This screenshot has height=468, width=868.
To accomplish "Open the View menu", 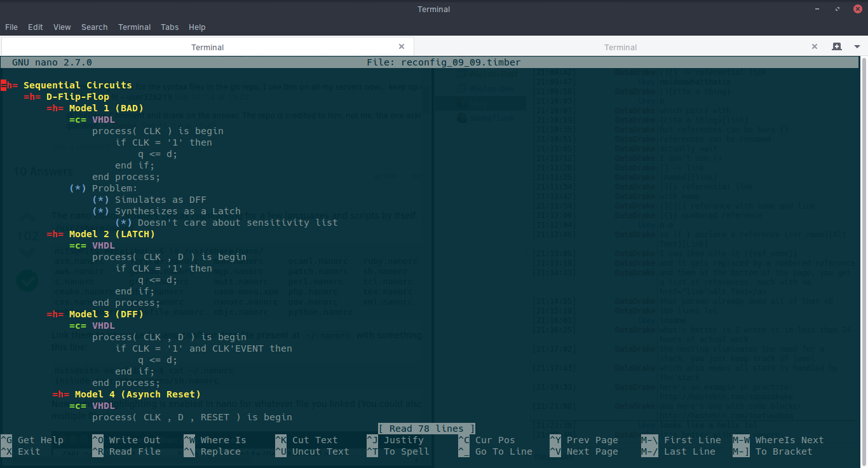I will [62, 27].
